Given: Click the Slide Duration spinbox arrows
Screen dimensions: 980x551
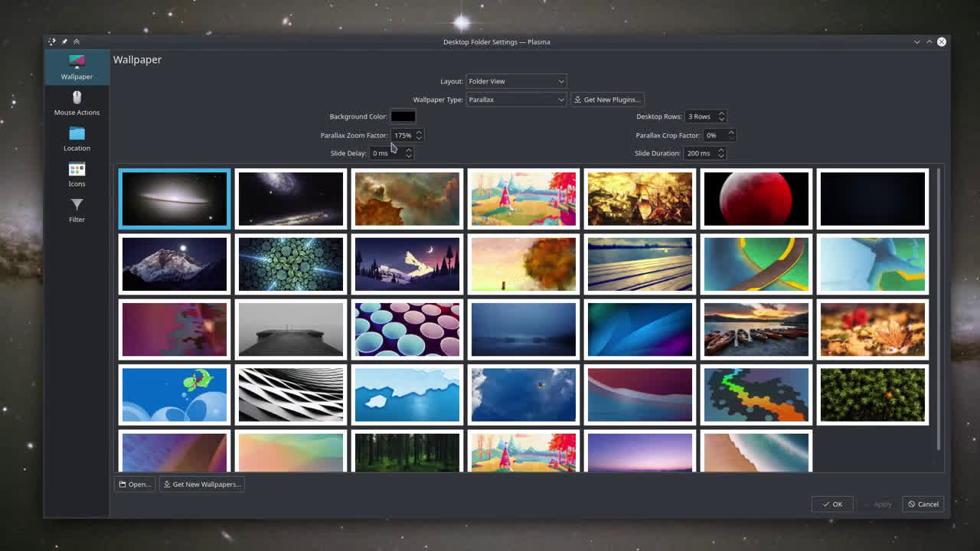Looking at the screenshot, I should click(x=721, y=153).
